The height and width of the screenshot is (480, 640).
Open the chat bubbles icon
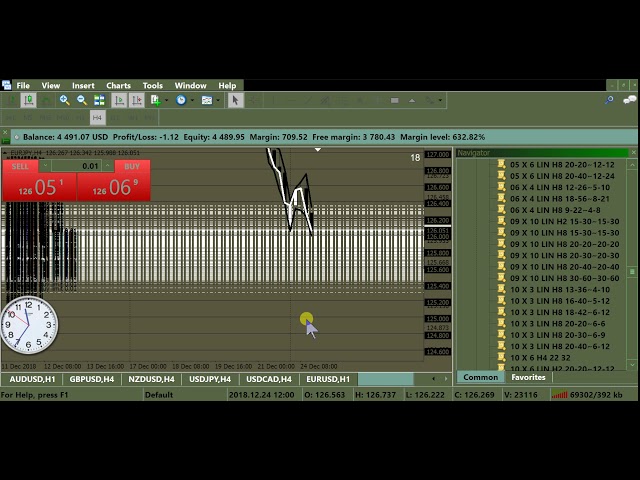click(x=629, y=100)
